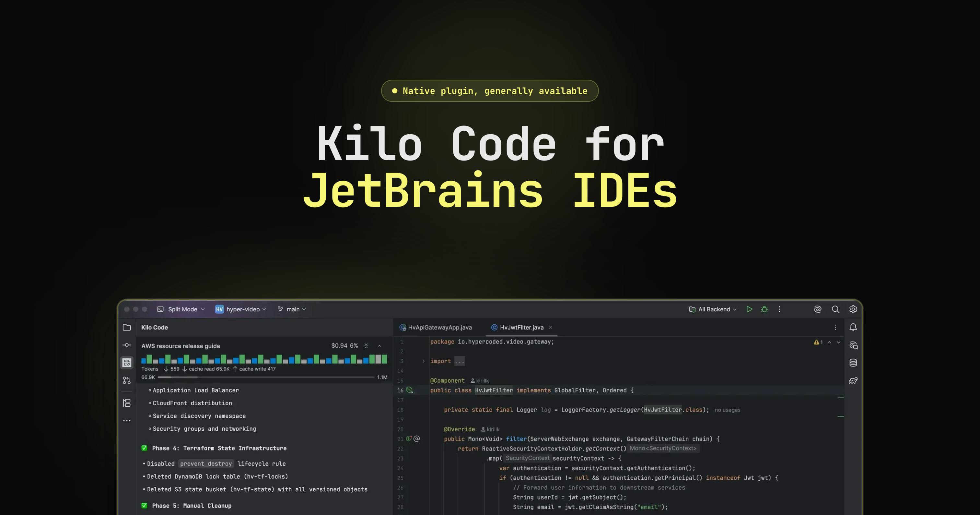The width and height of the screenshot is (980, 515).
Task: Start debugging with the bug icon
Action: click(x=764, y=309)
